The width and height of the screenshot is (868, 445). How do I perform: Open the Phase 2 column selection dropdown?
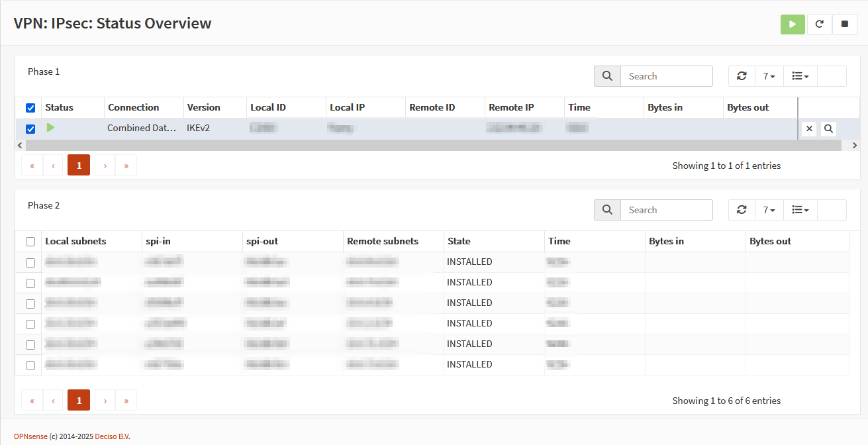tap(800, 210)
